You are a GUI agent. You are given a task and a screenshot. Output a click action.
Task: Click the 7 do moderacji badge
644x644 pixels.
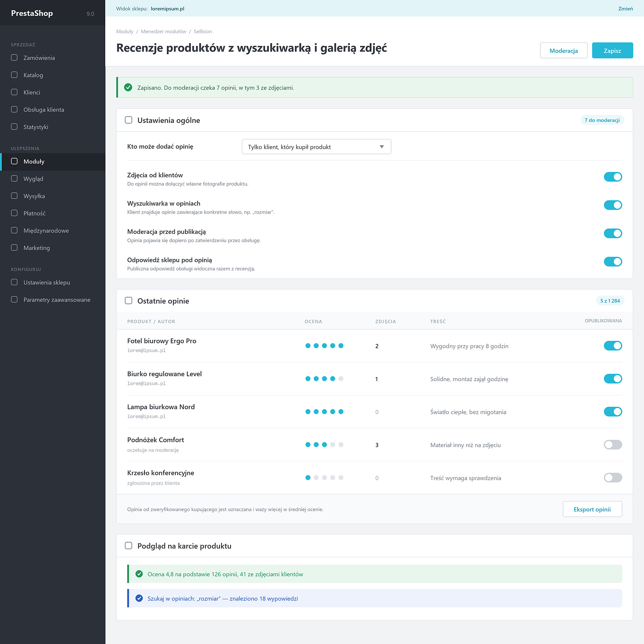pyautogui.click(x=602, y=120)
